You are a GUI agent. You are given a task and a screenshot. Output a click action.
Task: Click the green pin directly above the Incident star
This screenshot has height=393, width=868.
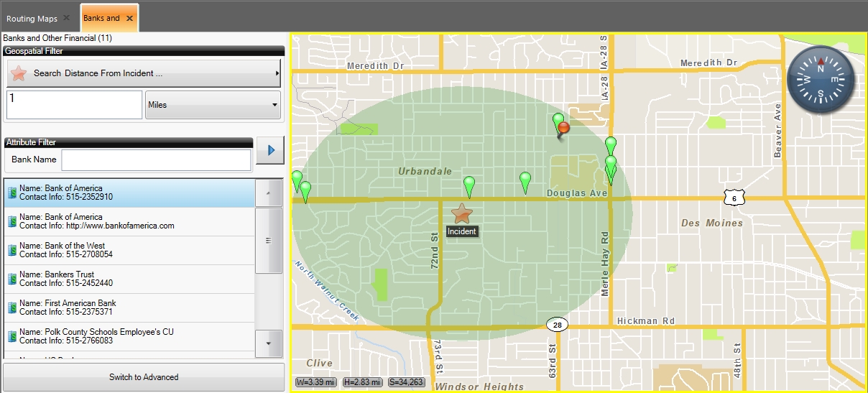pos(469,186)
